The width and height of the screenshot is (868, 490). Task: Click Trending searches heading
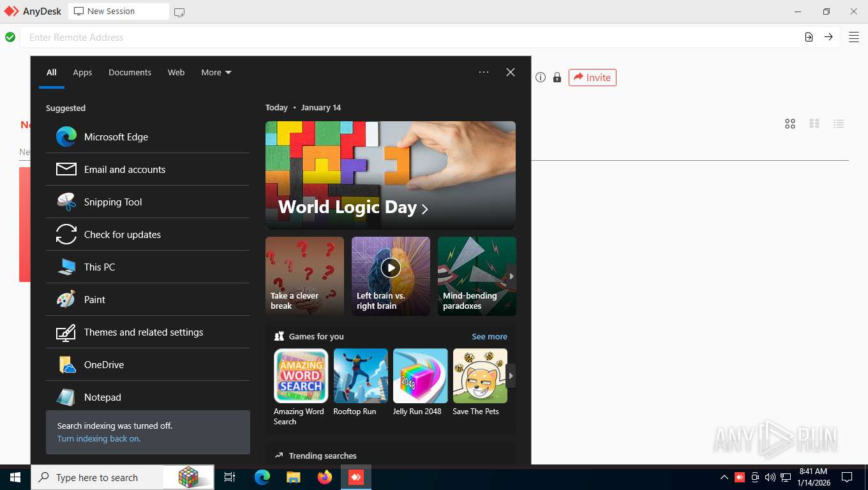pos(322,456)
